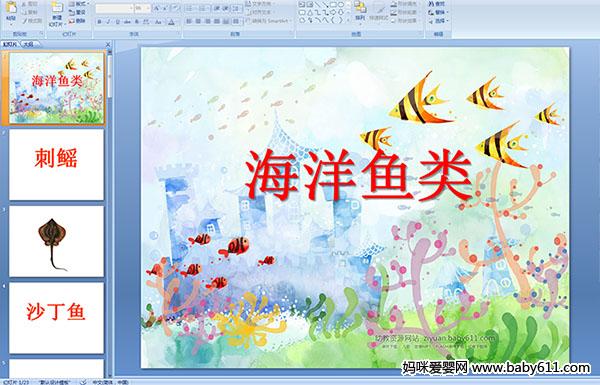Open the Numbering list dropdown
This screenshot has height=385, width=600.
point(205,8)
